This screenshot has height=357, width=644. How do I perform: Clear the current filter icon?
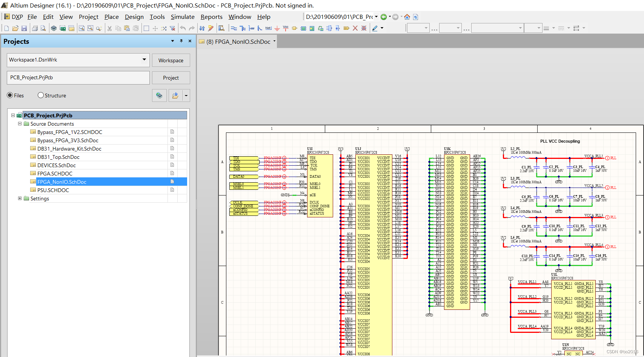(172, 28)
